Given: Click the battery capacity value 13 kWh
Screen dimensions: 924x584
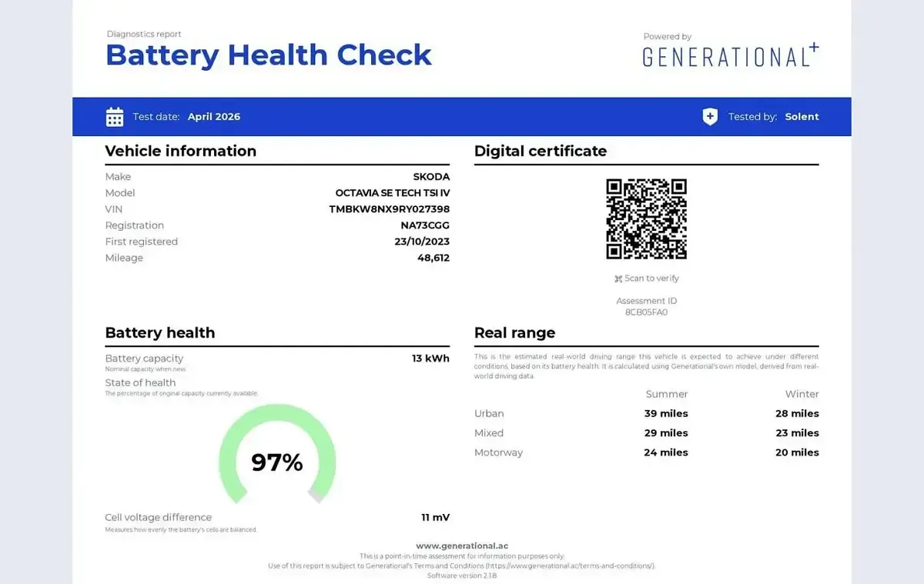Looking at the screenshot, I should tap(430, 359).
